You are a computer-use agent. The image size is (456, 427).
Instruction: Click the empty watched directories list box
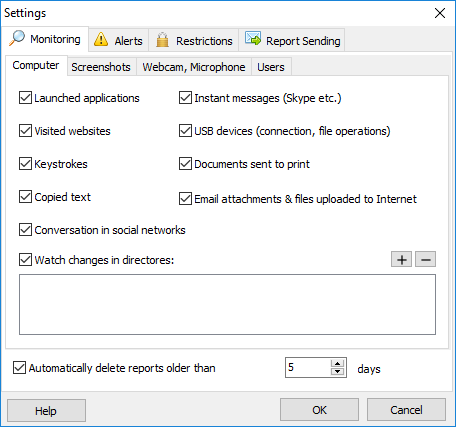pyautogui.click(x=227, y=304)
